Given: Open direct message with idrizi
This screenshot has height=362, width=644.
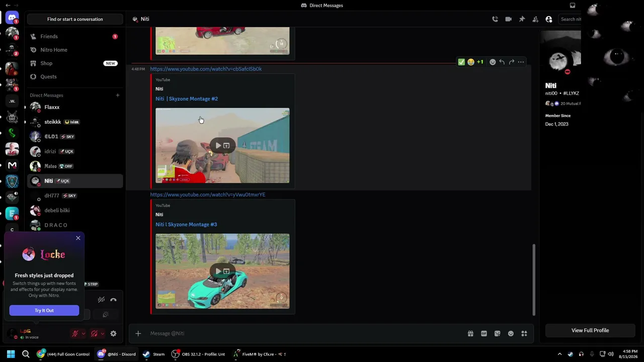Looking at the screenshot, I should point(75,151).
